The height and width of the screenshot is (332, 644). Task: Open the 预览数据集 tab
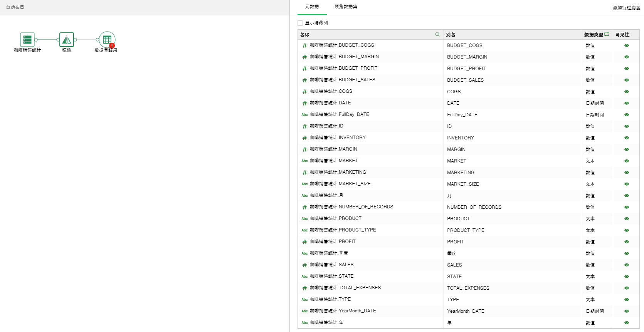[x=346, y=7]
